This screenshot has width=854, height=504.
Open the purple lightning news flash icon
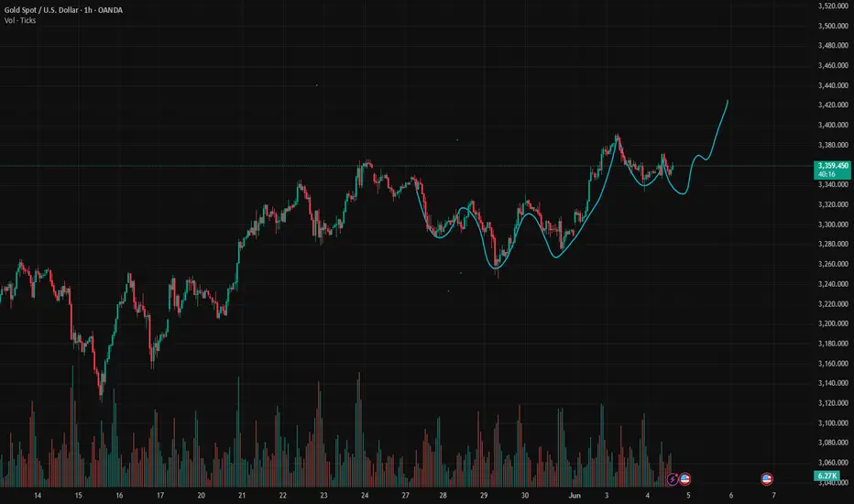pyautogui.click(x=673, y=479)
